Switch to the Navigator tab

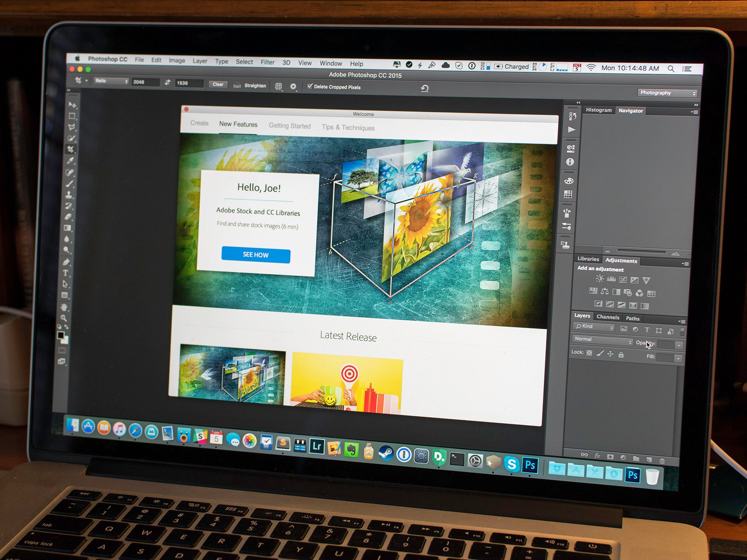[x=629, y=110]
